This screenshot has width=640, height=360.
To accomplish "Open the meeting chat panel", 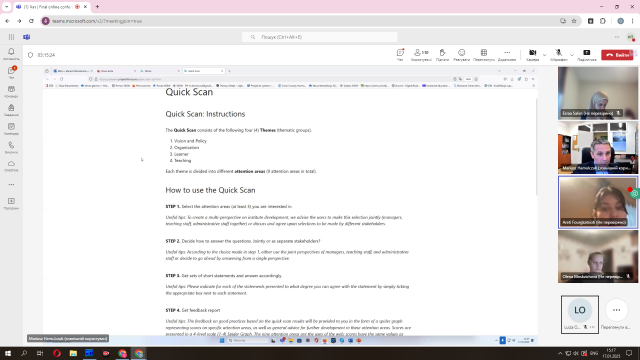I will pos(400,55).
